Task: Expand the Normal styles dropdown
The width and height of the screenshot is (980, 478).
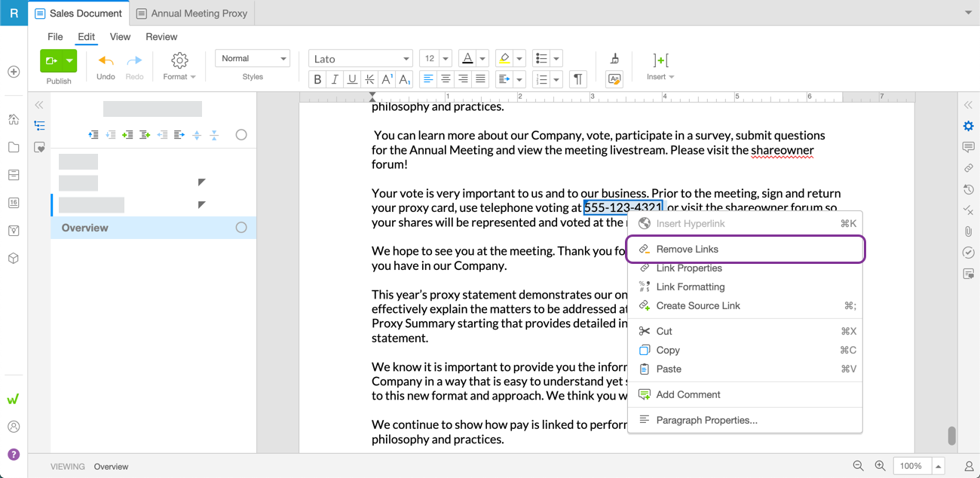Action: [x=253, y=59]
